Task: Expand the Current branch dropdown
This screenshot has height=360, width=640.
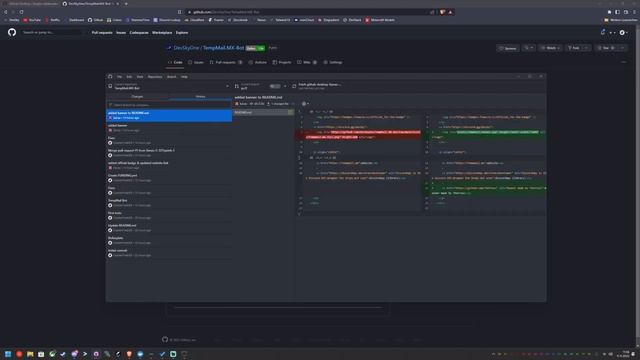Action: coord(261,86)
